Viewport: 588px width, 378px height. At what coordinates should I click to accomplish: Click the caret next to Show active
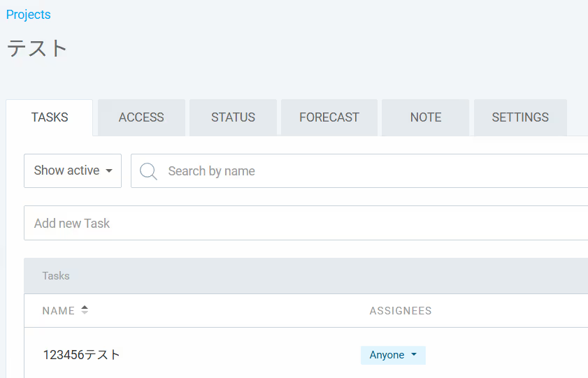click(x=109, y=170)
